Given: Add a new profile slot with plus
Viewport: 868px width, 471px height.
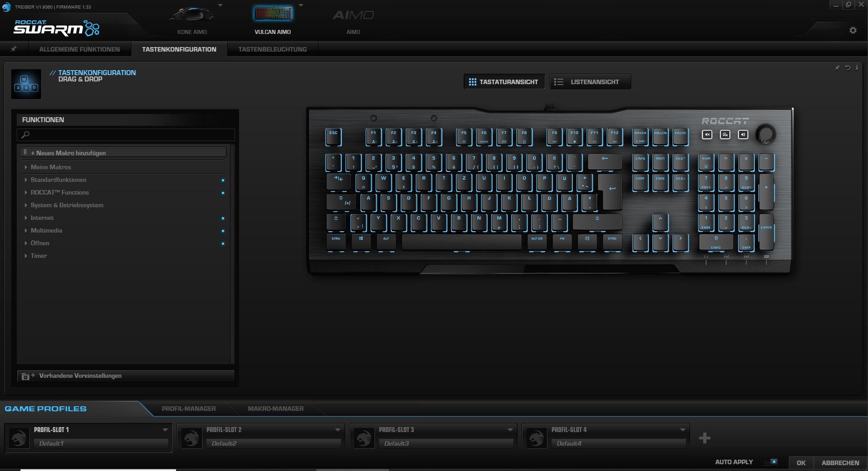Looking at the screenshot, I should [705, 438].
